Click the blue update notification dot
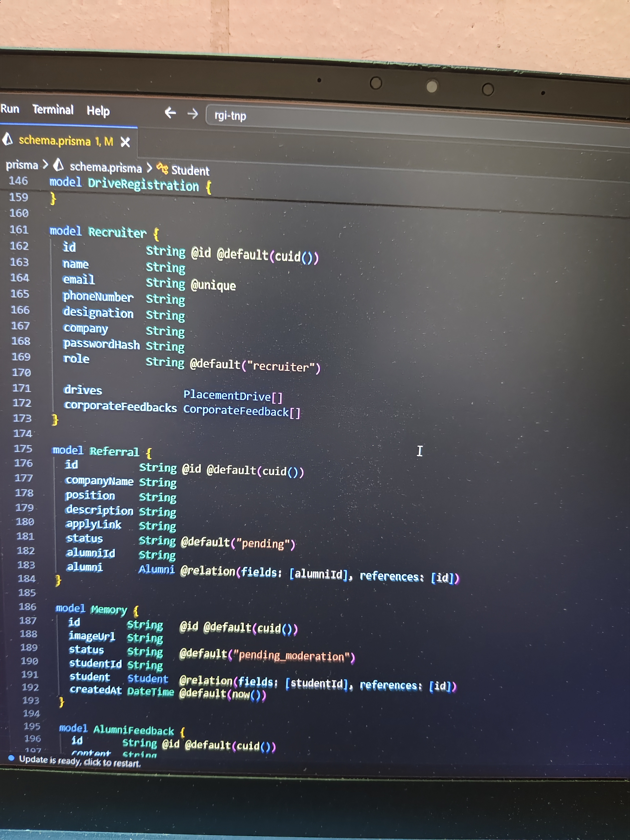 tap(11, 758)
